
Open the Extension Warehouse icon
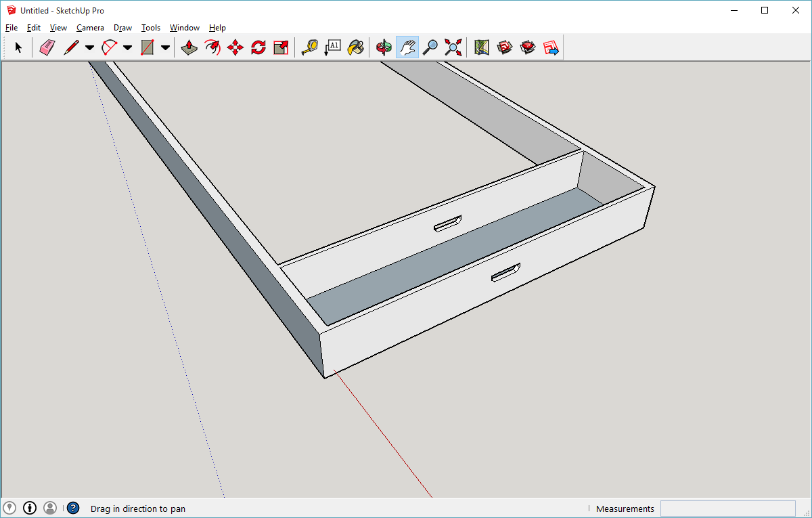(528, 47)
